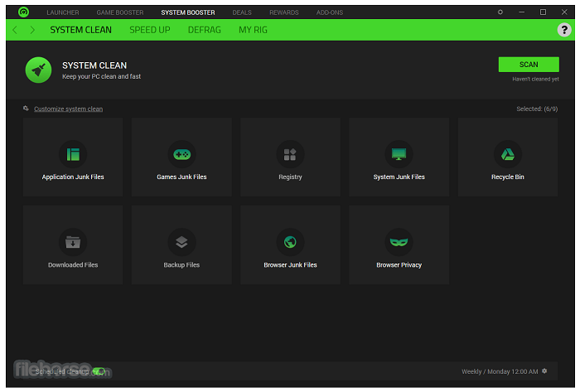The image size is (580, 392).
Task: Click the Registry category icon
Action: (290, 154)
